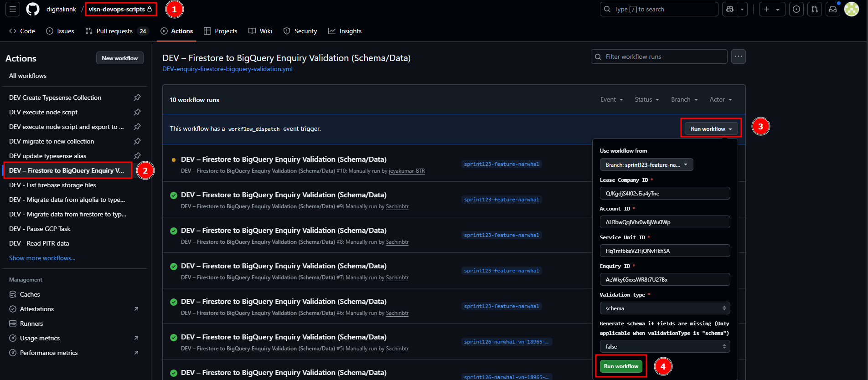Click sprint123-feature-narwhal branch label on run #9
Image resolution: width=868 pixels, height=380 pixels.
point(501,200)
